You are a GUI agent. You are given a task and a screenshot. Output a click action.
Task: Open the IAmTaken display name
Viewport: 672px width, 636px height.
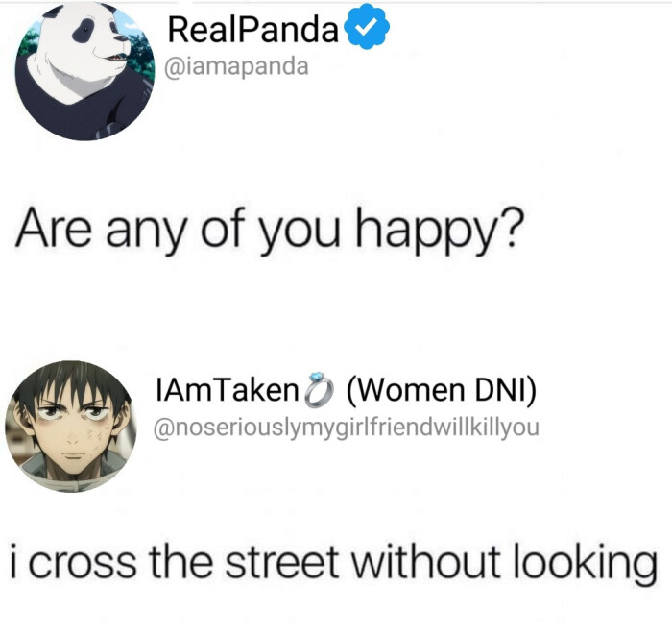click(228, 389)
